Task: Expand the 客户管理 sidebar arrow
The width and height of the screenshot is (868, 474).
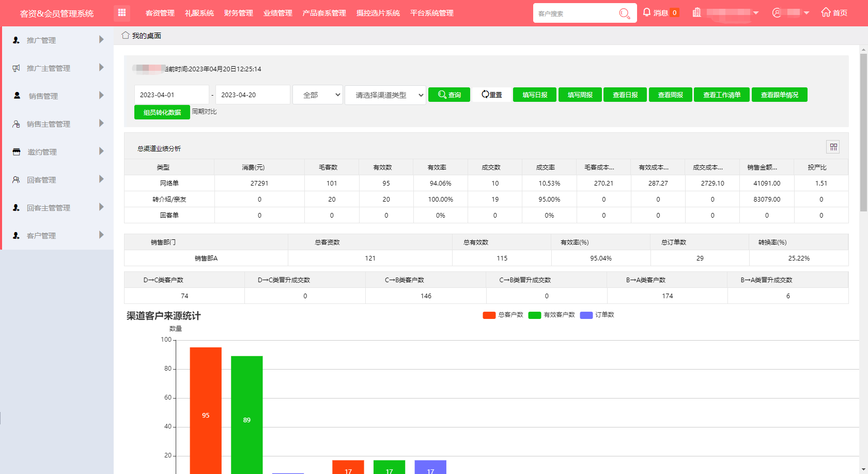Action: (101, 235)
